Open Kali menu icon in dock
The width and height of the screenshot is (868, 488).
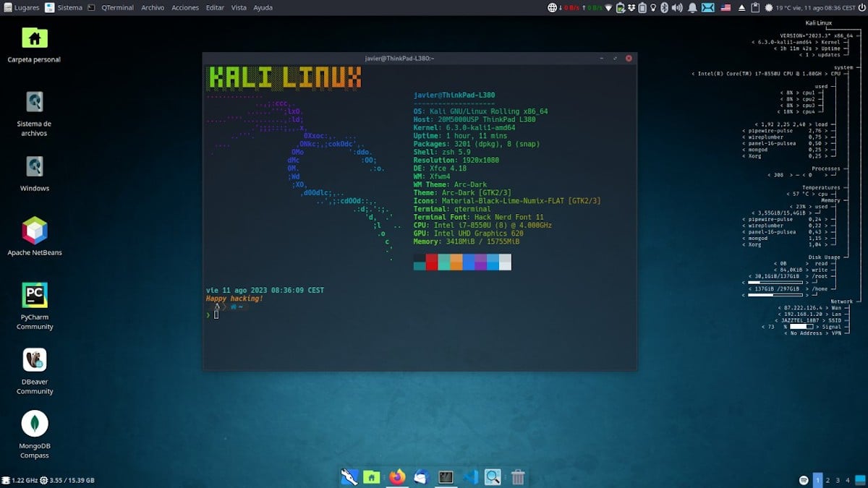pos(349,477)
